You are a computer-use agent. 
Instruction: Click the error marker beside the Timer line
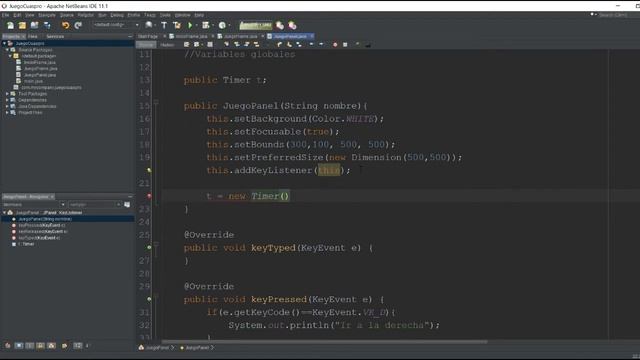pyautogui.click(x=149, y=196)
